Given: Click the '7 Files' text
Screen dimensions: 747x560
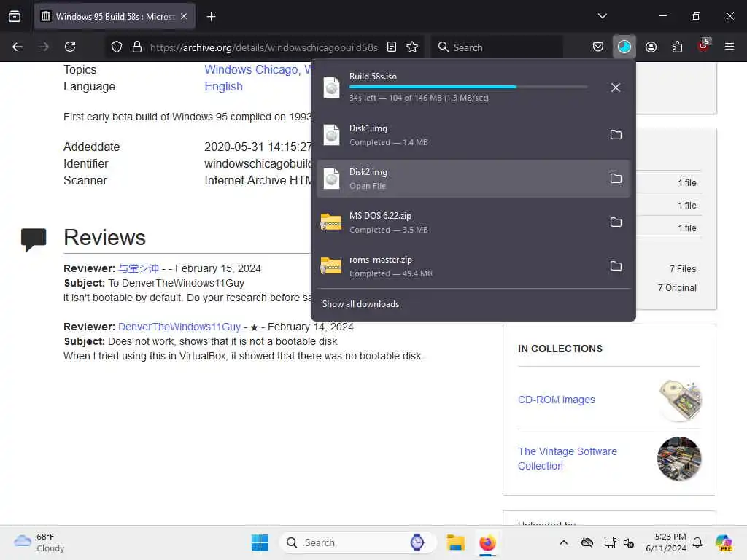Looking at the screenshot, I should tap(683, 269).
